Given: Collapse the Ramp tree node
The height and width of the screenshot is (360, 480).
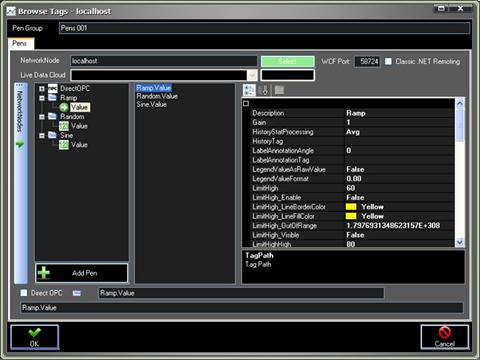Looking at the screenshot, I should click(42, 98).
